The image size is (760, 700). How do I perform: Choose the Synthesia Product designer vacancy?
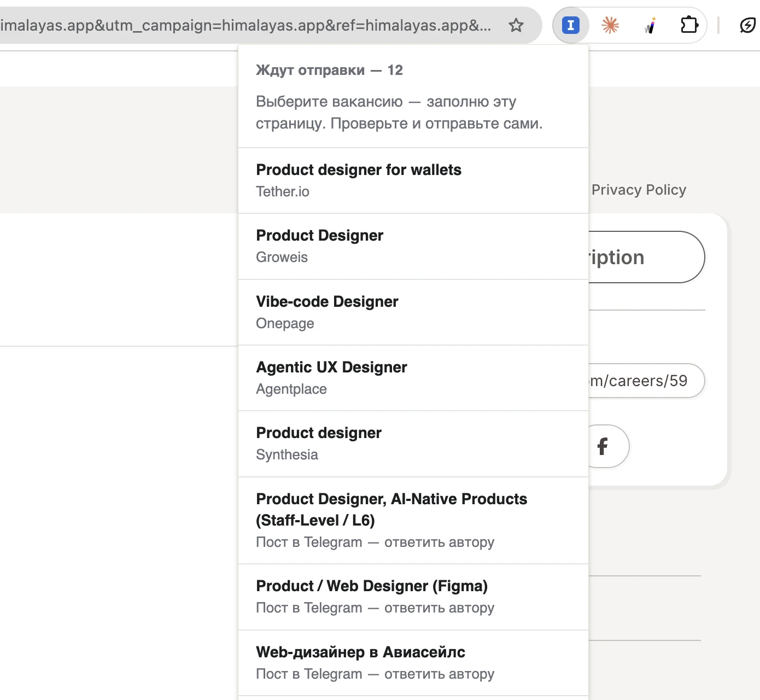[413, 444]
